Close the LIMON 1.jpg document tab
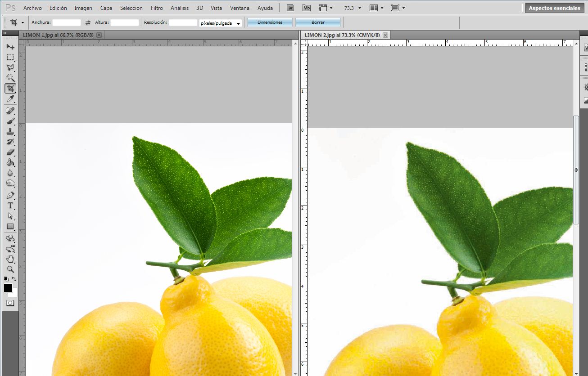Screen dimensions: 588x376 pyautogui.click(x=99, y=35)
